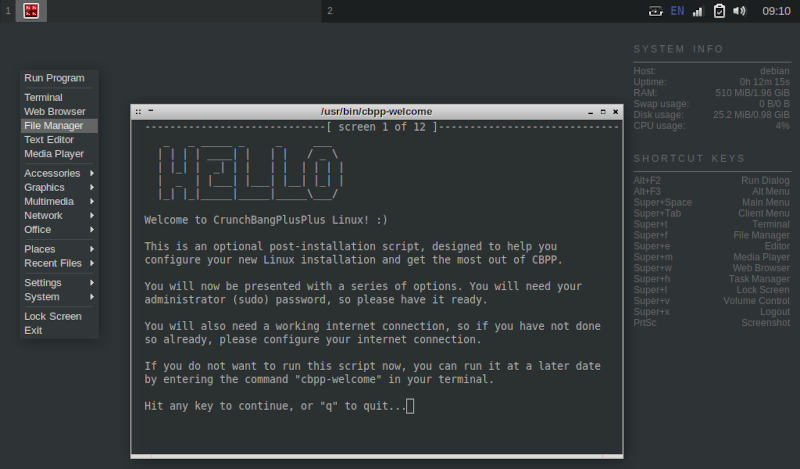Open Text Editor from the menu

[59, 140]
